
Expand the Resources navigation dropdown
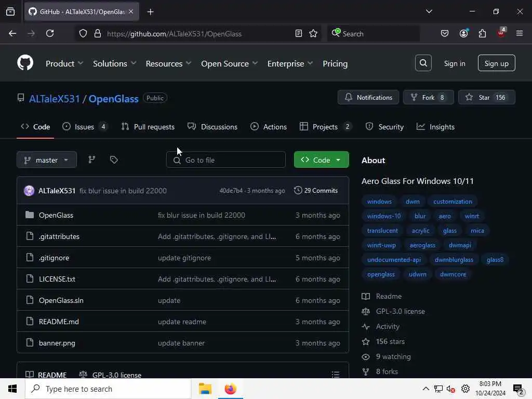[x=169, y=63]
